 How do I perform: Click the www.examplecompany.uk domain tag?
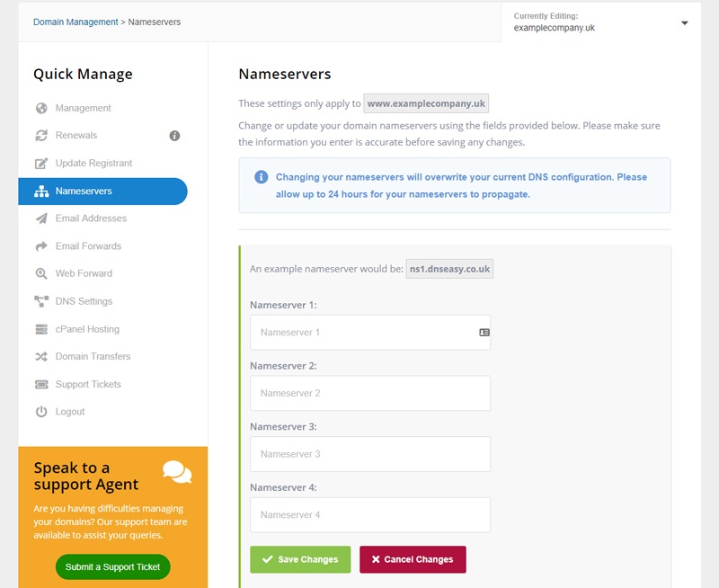pos(426,103)
